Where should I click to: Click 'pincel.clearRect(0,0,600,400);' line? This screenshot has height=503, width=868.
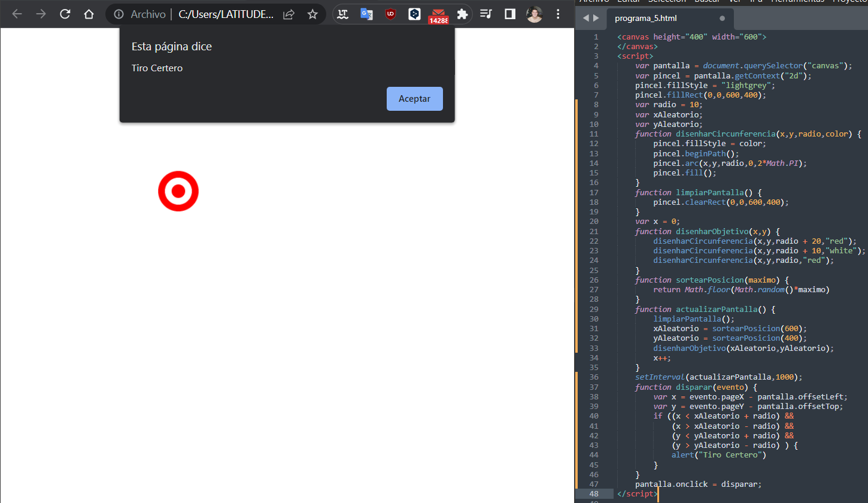click(x=721, y=202)
